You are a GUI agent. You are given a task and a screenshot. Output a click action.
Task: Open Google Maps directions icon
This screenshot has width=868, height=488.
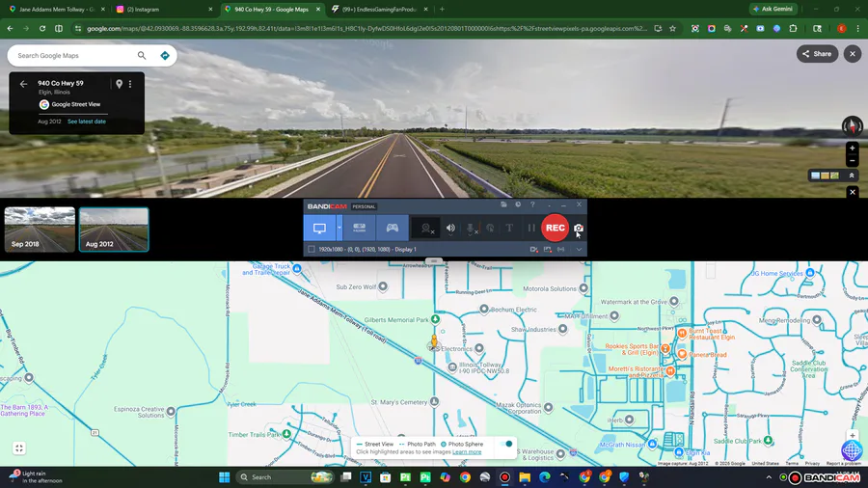[164, 55]
